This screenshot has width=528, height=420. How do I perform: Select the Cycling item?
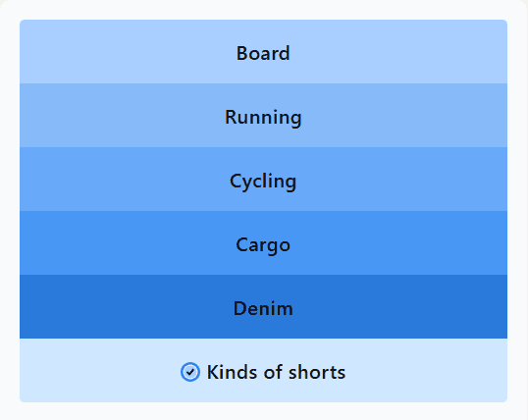tap(263, 179)
